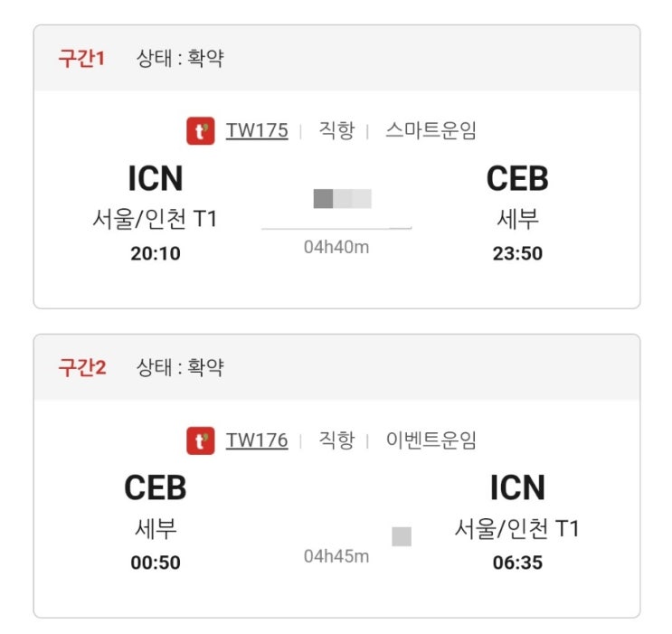
Task: Click the t'way logo beside TW175
Action: (200, 131)
